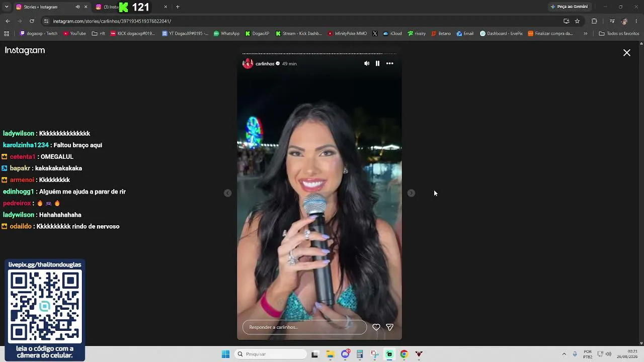Screen dimensions: 644x362
Task: Open 'Finalizar compra da...' bookmark
Action: coord(550,34)
